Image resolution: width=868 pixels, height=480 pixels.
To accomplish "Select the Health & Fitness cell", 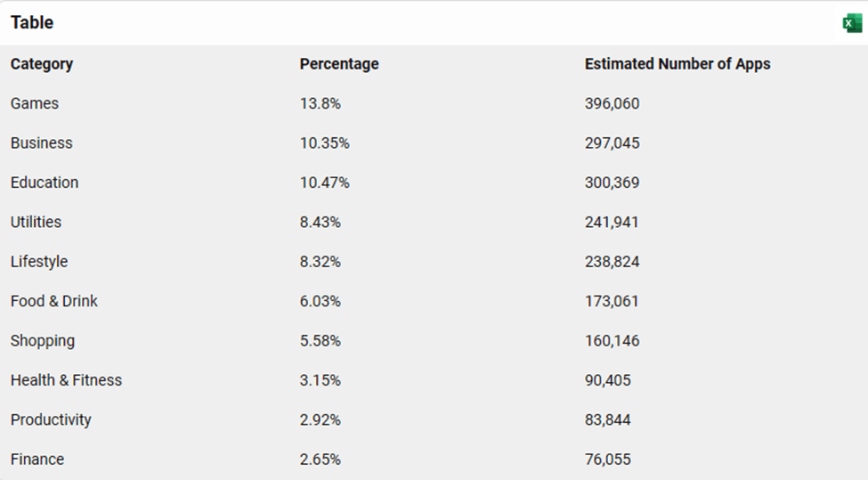I will point(66,380).
